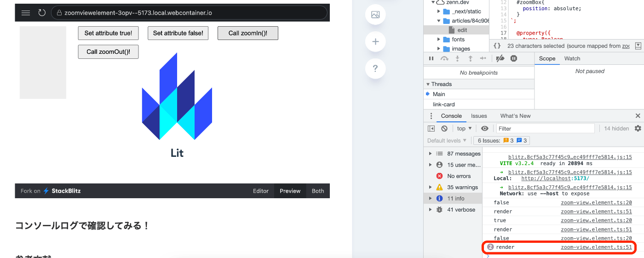Image resolution: width=644 pixels, height=258 pixels.
Task: Click the question mark help button
Action: [x=375, y=69]
